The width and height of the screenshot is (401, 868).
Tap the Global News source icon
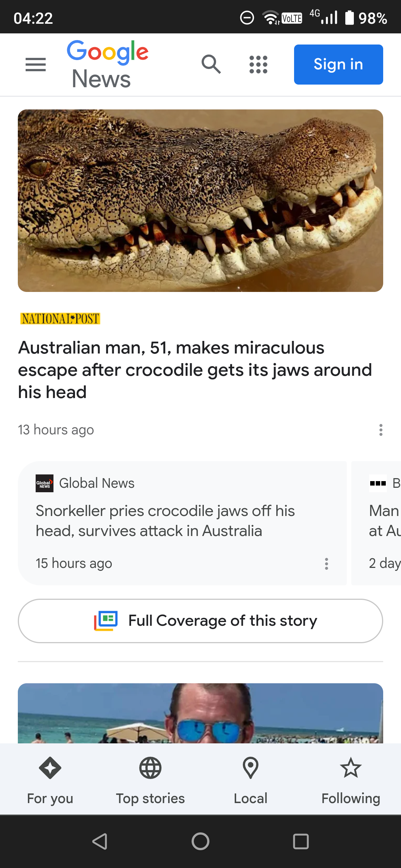click(45, 483)
